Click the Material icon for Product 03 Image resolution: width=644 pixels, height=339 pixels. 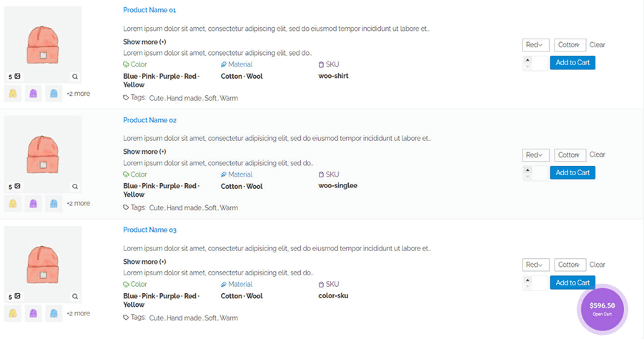pyautogui.click(x=224, y=285)
